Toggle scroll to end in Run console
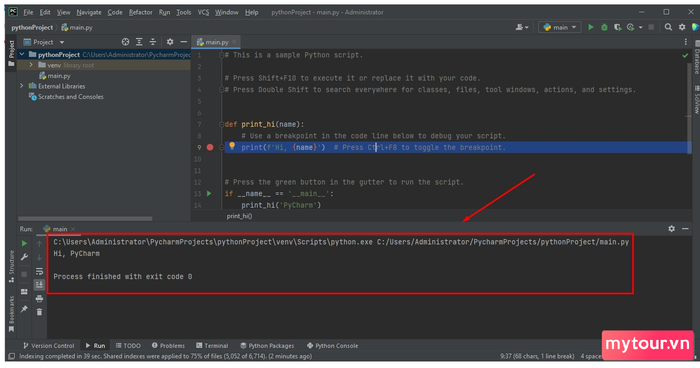 [x=39, y=284]
